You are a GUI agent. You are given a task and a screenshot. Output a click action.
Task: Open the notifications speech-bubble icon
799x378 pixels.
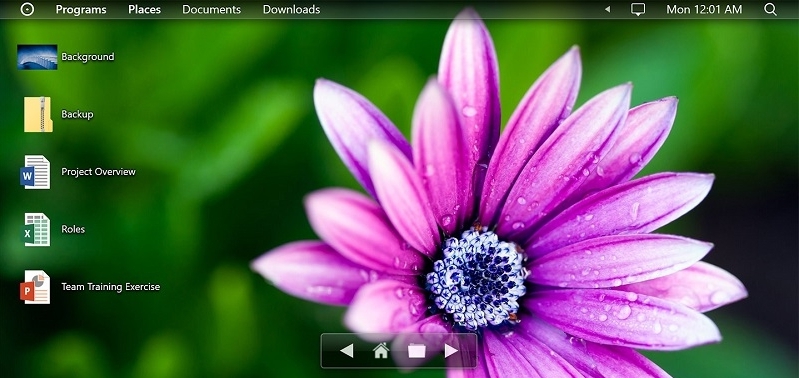click(x=638, y=10)
